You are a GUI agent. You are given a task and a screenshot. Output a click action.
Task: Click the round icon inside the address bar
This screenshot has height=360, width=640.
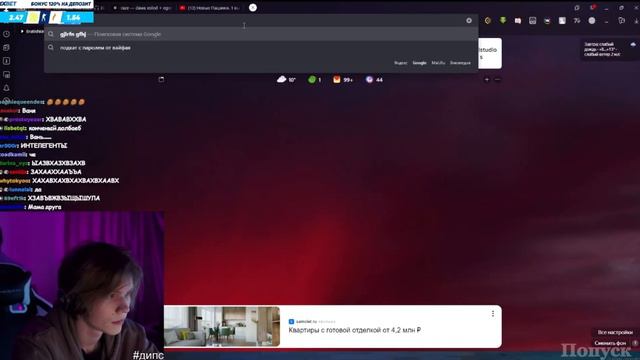[x=469, y=20]
